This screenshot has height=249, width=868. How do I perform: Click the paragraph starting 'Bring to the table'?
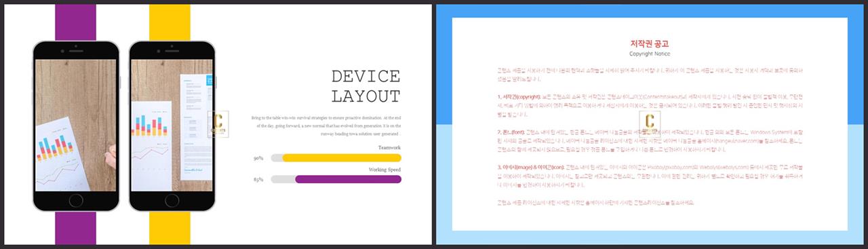click(x=325, y=126)
